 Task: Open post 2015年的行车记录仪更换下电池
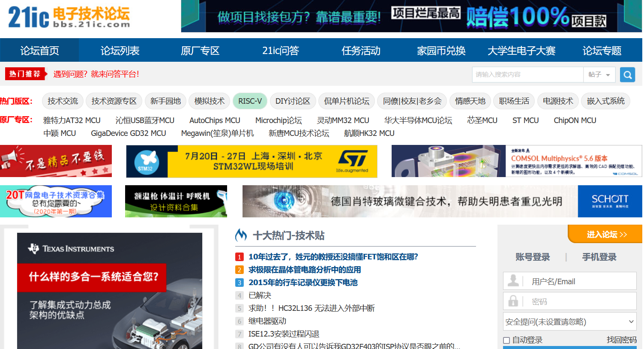click(303, 283)
